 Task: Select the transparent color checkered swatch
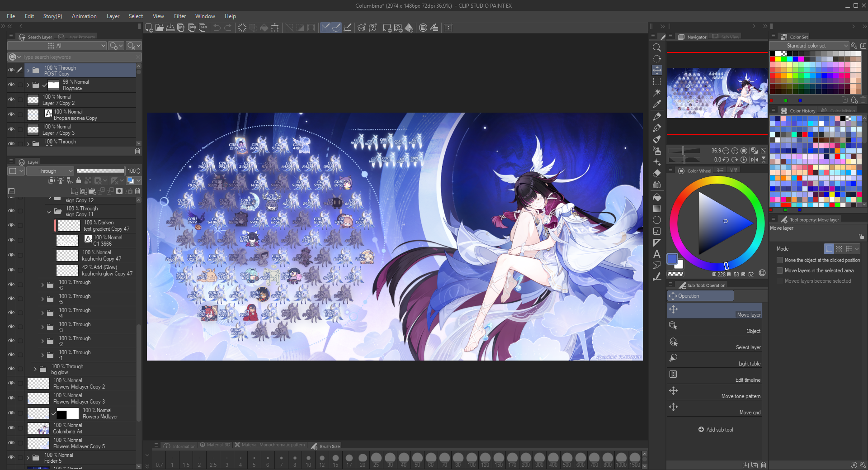[675, 274]
